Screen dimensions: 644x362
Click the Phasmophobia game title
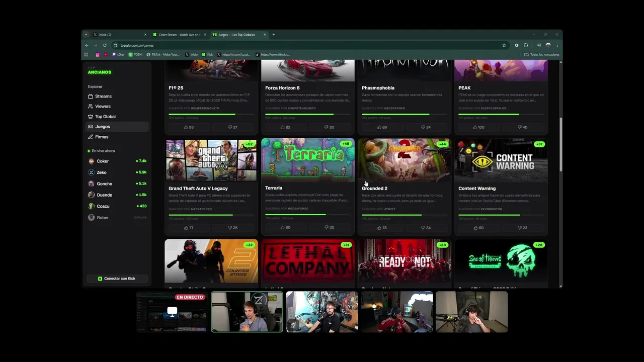378,88
